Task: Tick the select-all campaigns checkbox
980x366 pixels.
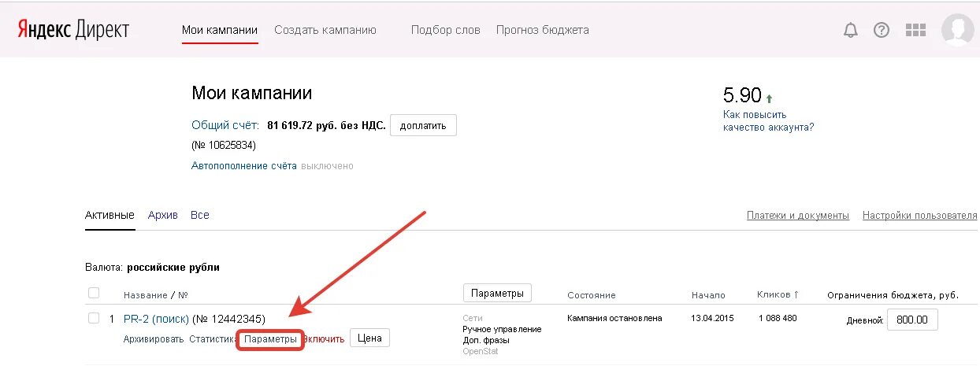Action: point(94,293)
